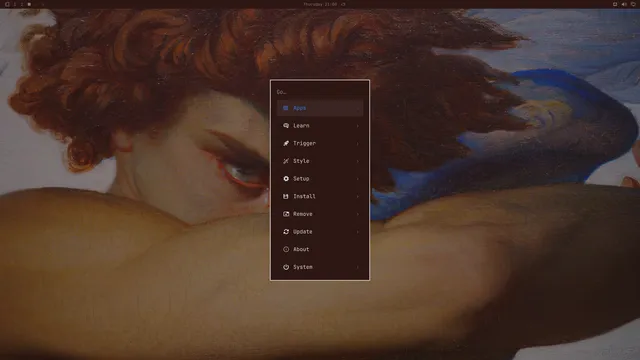This screenshot has height=360, width=640.
Task: Click the Style brush icon
Action: [286, 161]
